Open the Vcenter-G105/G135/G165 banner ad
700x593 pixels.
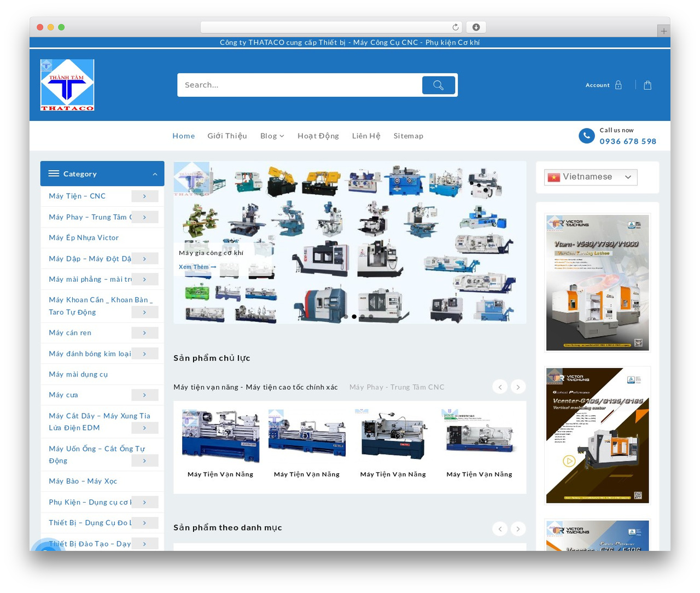pos(597,435)
